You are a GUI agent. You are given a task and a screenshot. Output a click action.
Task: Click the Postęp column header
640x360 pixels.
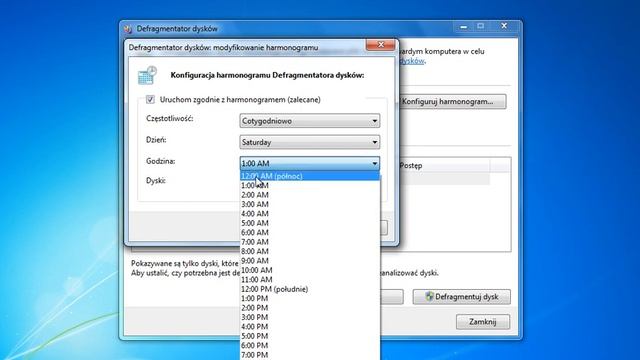pyautogui.click(x=444, y=166)
